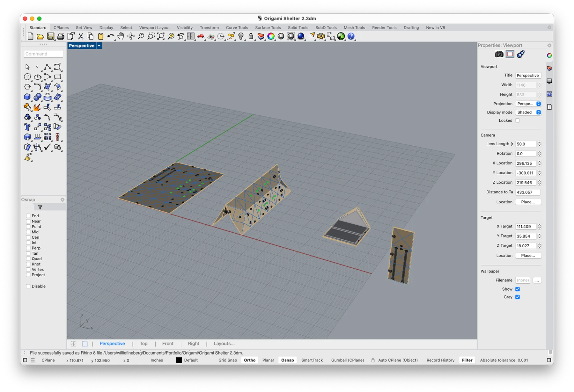Click the X Location stepper arrows
The image size is (574, 392).
click(x=540, y=163)
